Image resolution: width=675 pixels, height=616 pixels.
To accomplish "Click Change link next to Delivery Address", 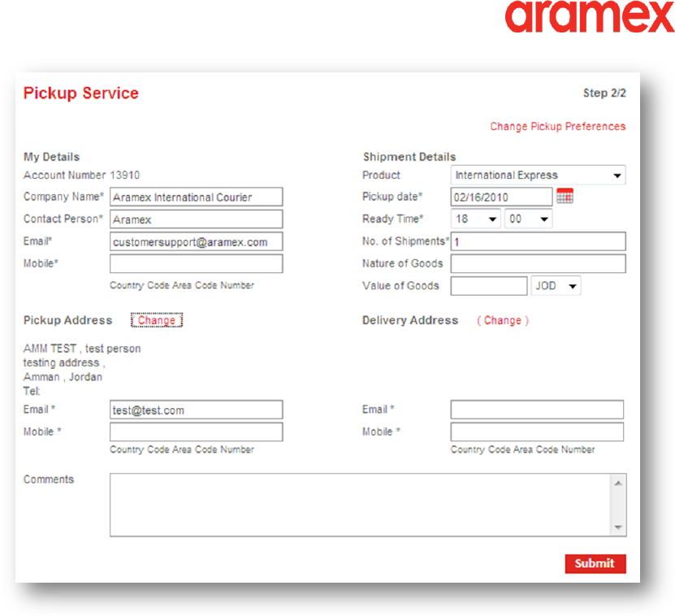I will coord(503,320).
